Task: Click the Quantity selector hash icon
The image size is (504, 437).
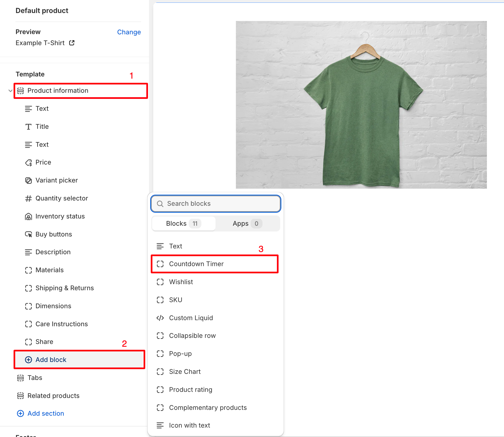Action: (x=28, y=199)
